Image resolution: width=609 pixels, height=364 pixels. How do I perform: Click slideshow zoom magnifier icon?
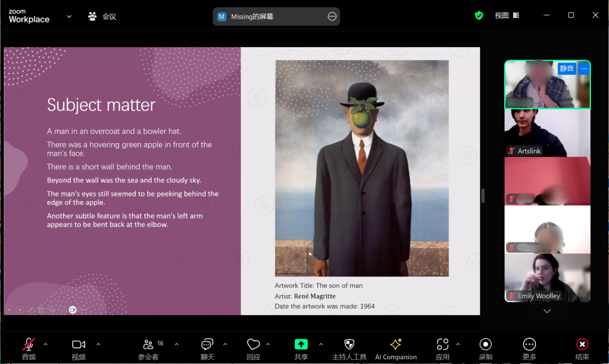coord(51,310)
